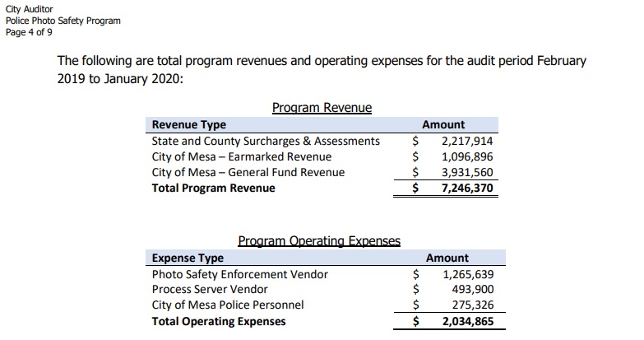
Task: Click the "Total Program Revenue" label
Action: [x=214, y=188]
